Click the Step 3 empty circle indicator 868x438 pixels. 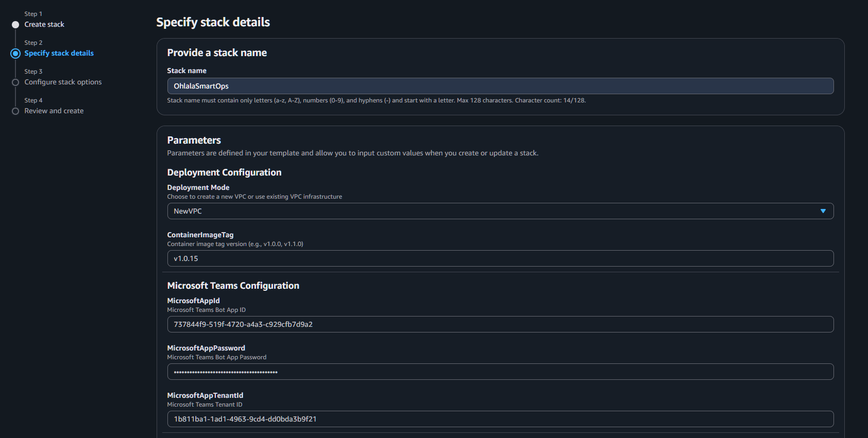coord(15,82)
